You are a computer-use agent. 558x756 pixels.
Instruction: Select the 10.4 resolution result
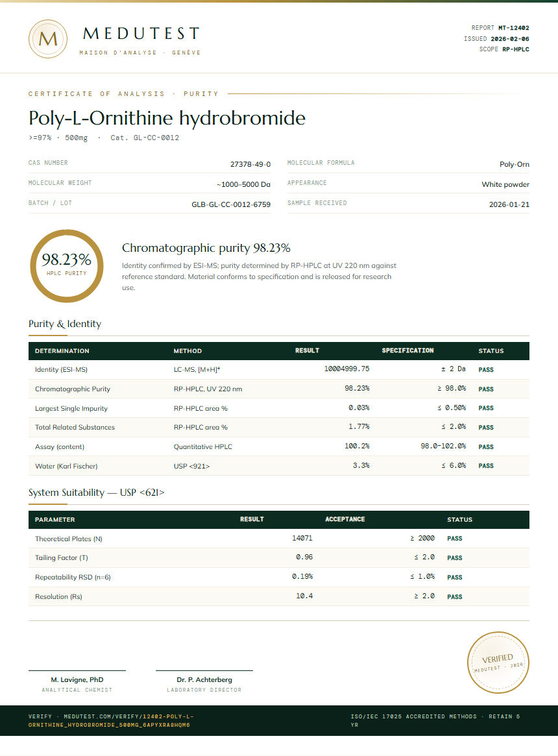click(x=304, y=596)
